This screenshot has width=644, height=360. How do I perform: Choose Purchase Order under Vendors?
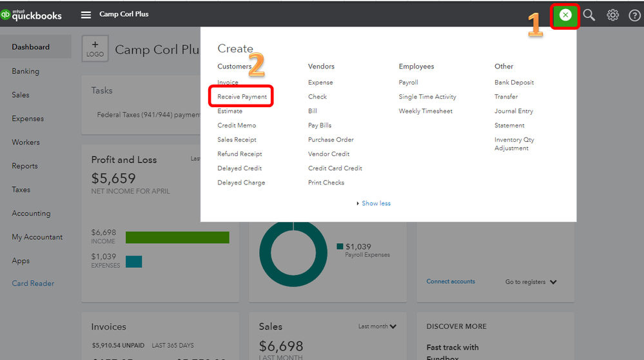pos(331,139)
